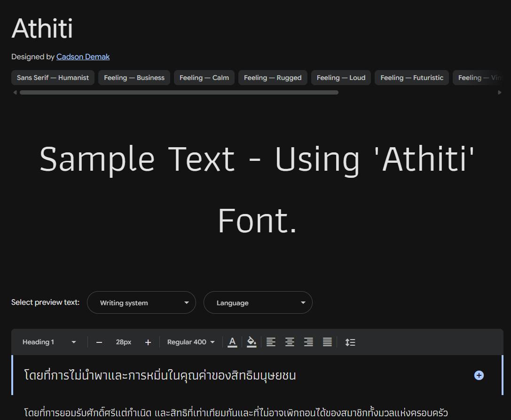The width and height of the screenshot is (511, 420).
Task: Open the text color picker
Action: (232, 342)
